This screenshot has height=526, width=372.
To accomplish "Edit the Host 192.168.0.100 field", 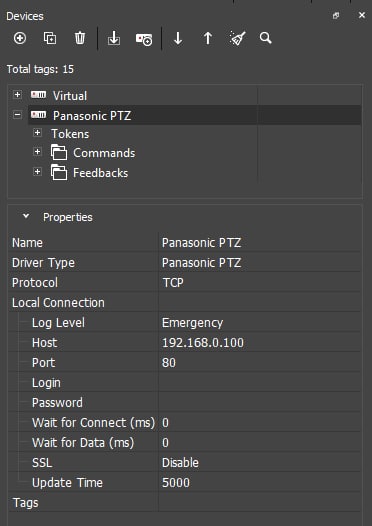I will click(x=260, y=343).
